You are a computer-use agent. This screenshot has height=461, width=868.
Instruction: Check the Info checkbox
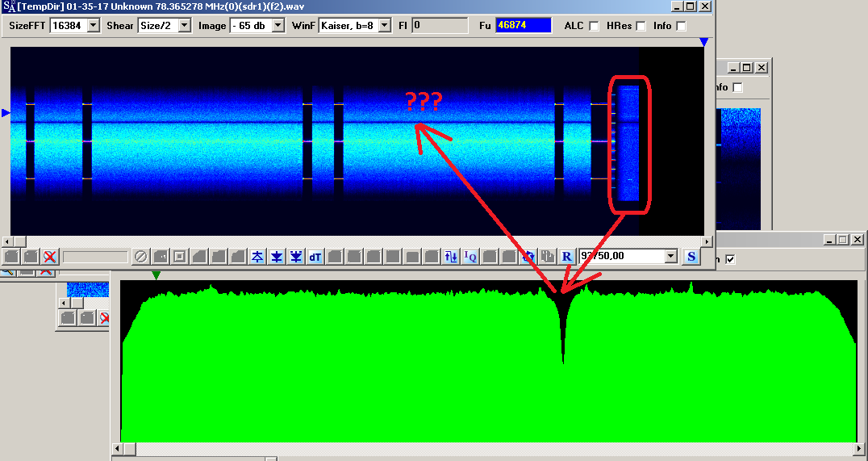pyautogui.click(x=682, y=26)
